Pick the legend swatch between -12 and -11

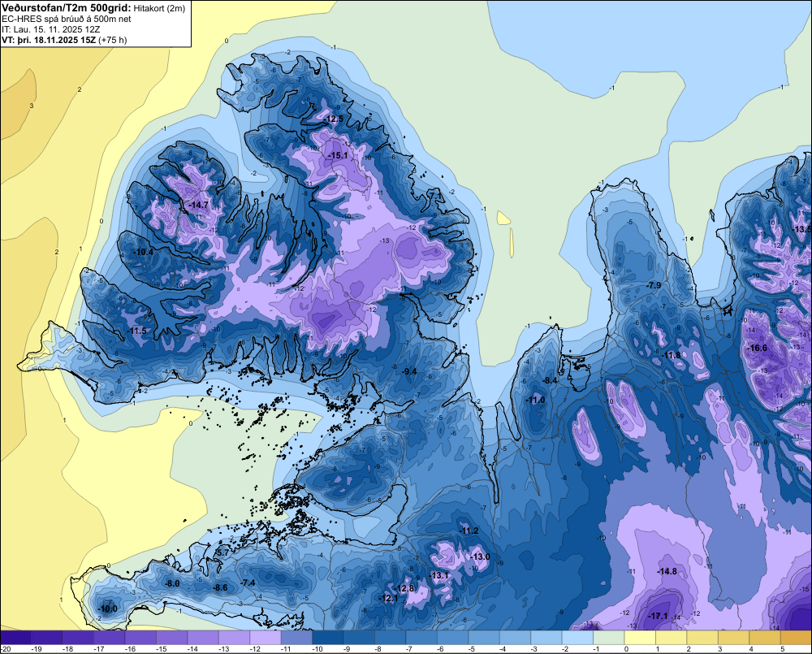tap(266, 638)
